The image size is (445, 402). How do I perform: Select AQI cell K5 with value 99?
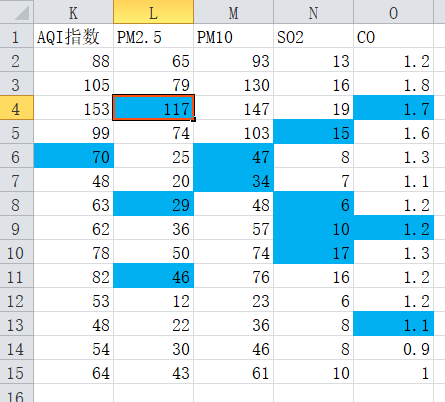[74, 132]
